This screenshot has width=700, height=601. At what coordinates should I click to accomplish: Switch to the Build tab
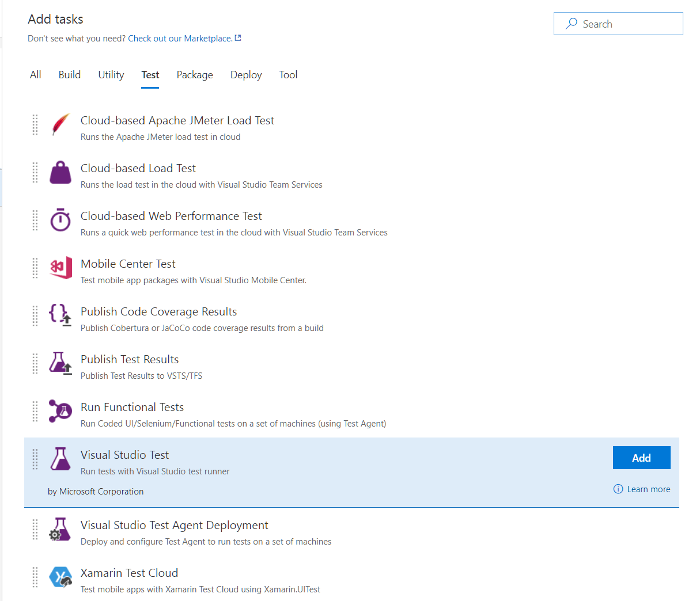coord(70,75)
